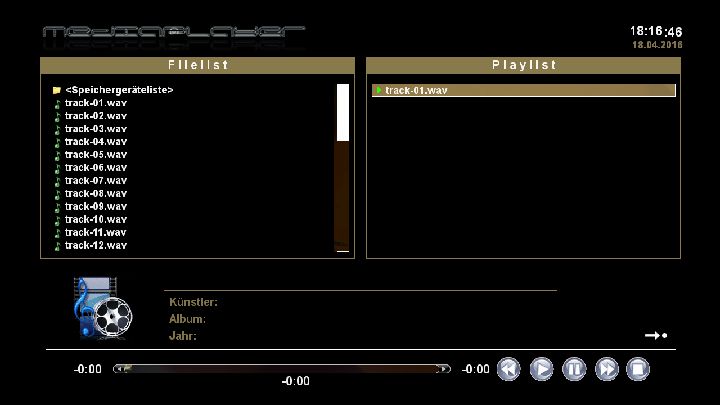Image resolution: width=720 pixels, height=405 pixels.
Task: Switch to the Playlist panel header
Action: pos(523,65)
